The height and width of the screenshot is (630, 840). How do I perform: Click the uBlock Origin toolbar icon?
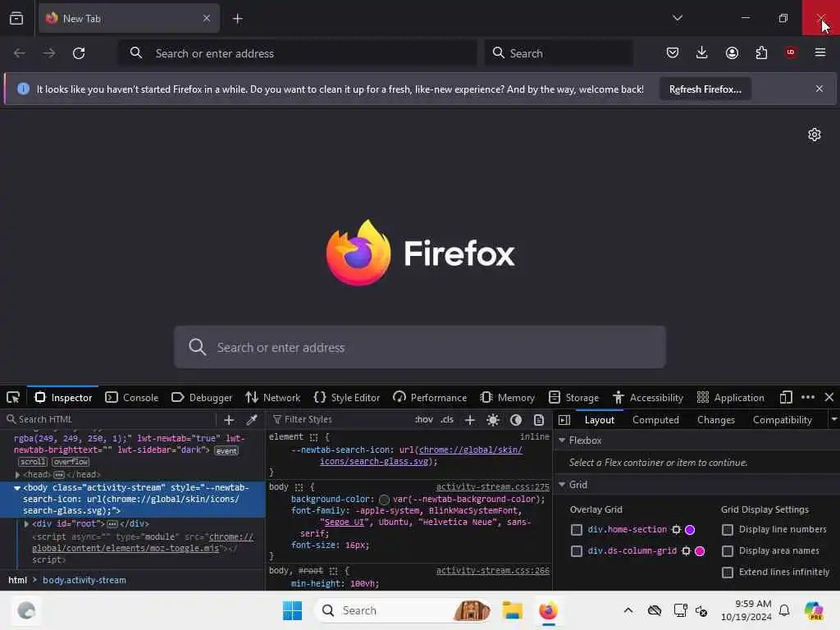pyautogui.click(x=790, y=52)
